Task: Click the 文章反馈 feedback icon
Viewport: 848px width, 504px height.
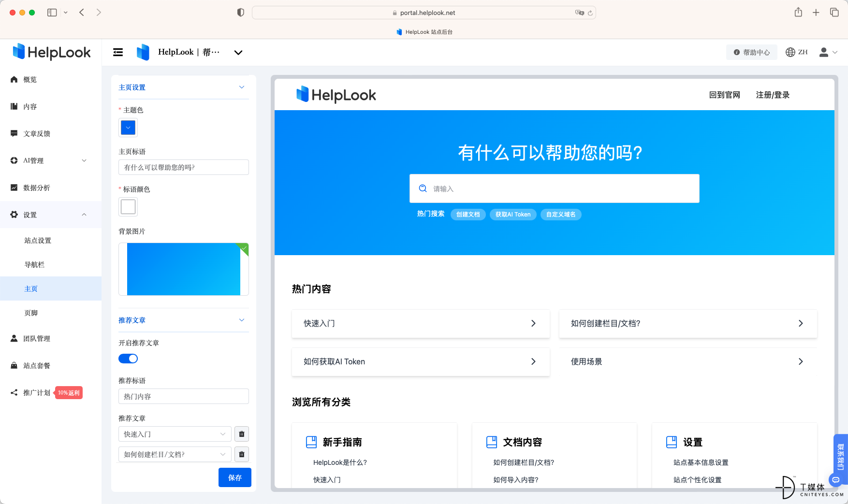Action: [14, 133]
